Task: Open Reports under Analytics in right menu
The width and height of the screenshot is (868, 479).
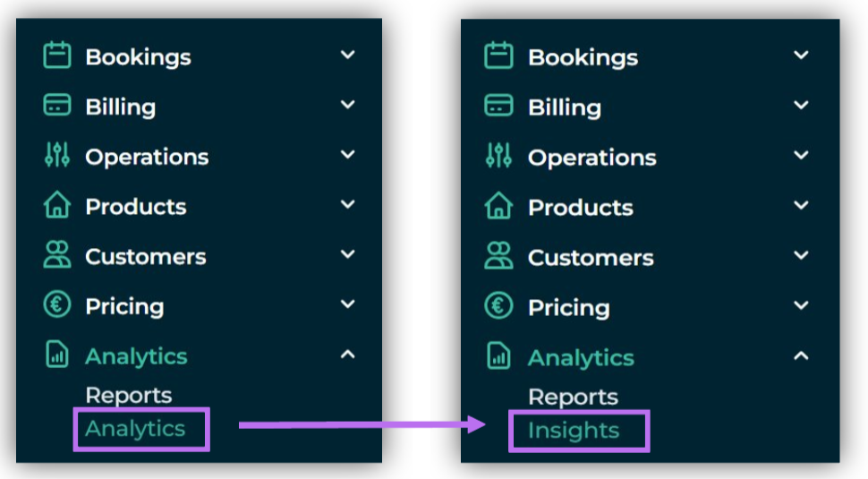Action: (x=573, y=397)
